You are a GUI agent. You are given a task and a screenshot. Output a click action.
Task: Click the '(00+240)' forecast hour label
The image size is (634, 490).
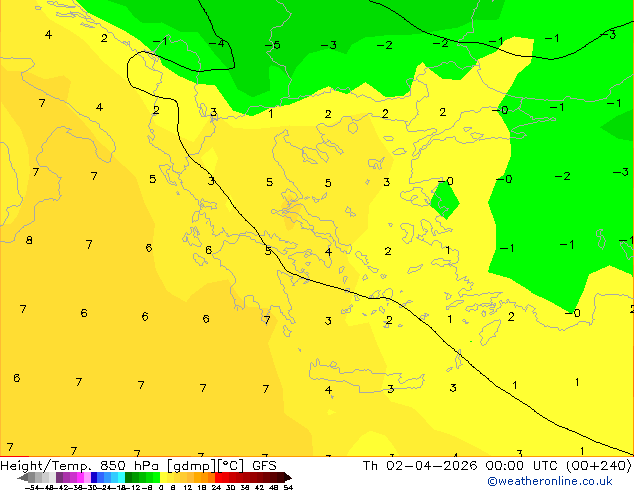[598, 466]
